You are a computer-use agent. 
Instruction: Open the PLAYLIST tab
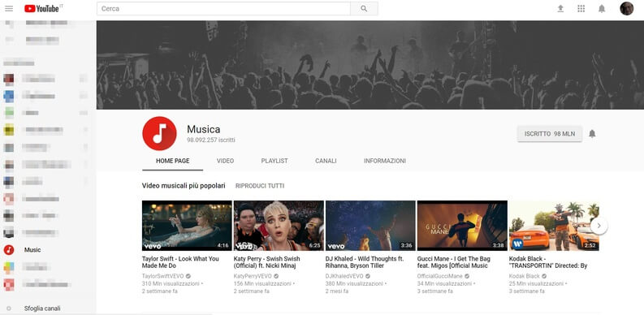tap(274, 161)
